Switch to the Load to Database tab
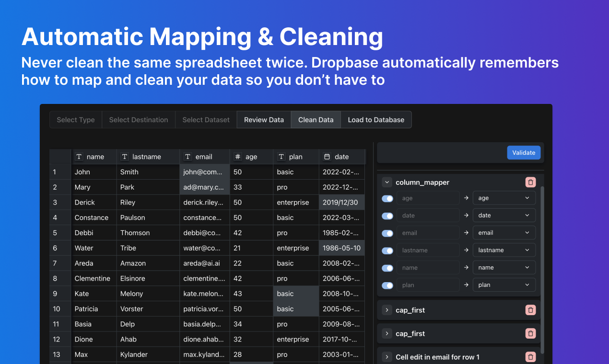Image resolution: width=609 pixels, height=364 pixels. tap(376, 120)
